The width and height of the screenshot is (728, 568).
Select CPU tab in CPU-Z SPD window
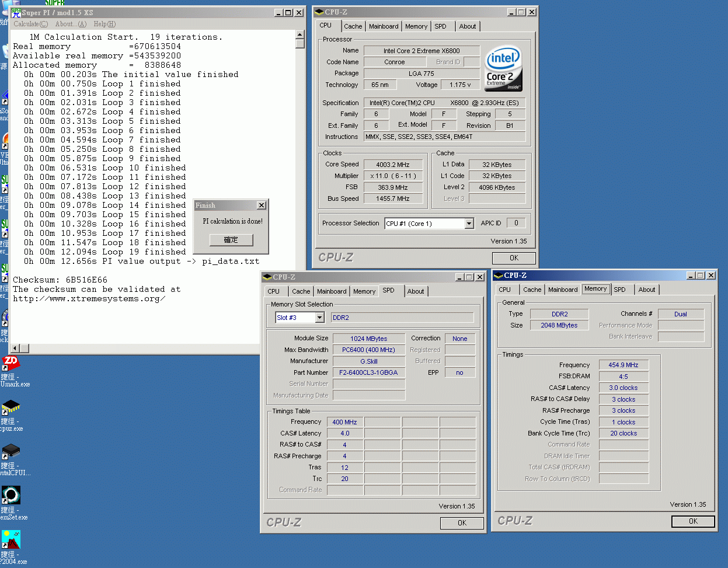(x=274, y=291)
